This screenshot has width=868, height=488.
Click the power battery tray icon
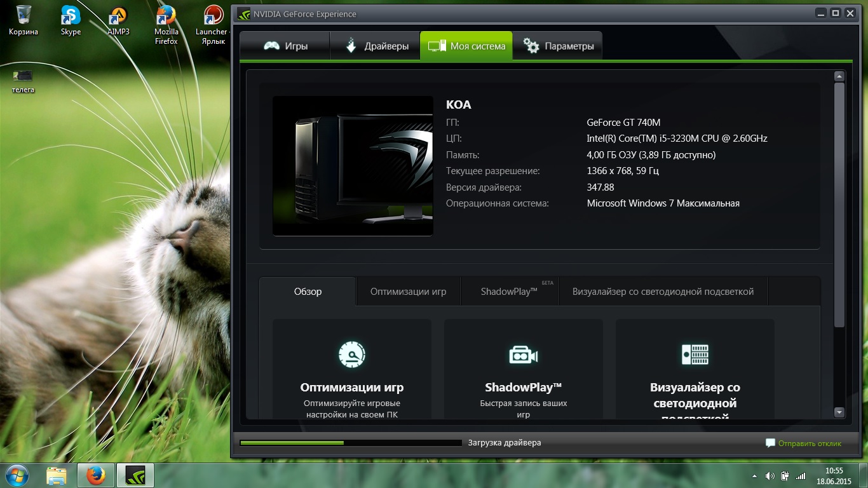(785, 476)
